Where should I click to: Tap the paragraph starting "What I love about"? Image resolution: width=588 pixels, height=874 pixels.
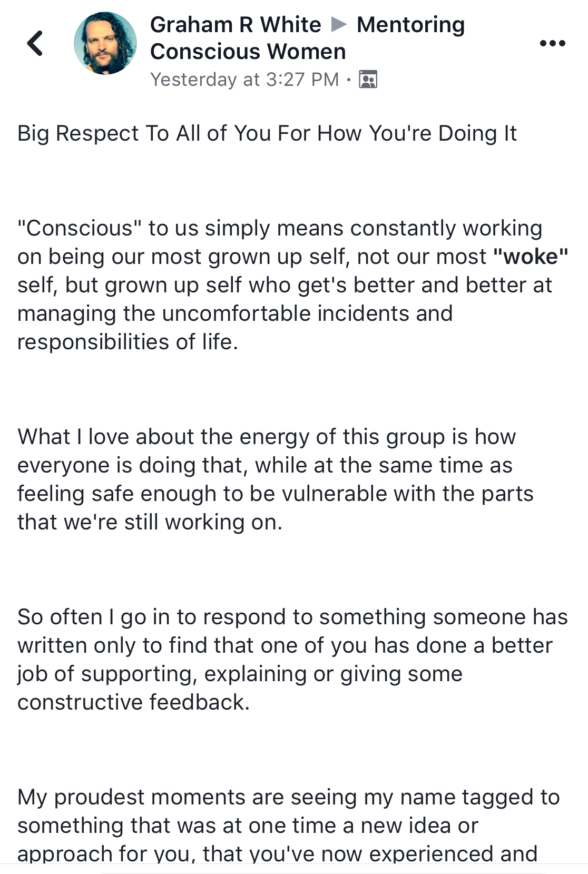coord(276,479)
